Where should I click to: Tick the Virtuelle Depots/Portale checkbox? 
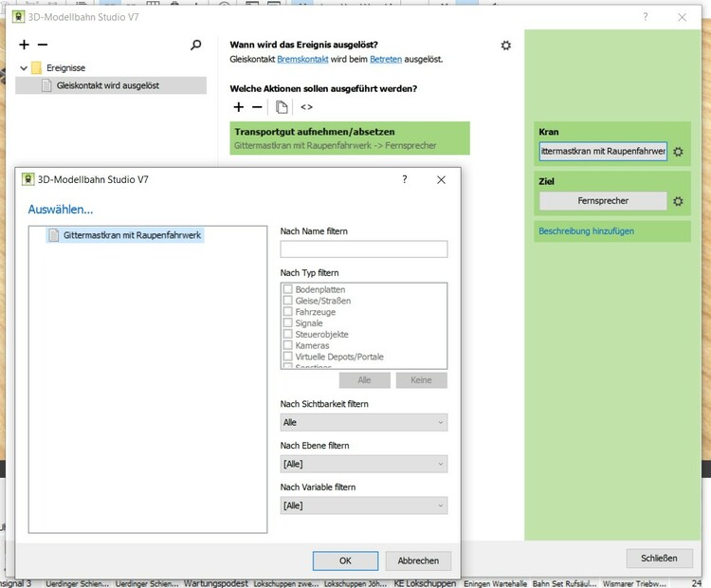287,357
